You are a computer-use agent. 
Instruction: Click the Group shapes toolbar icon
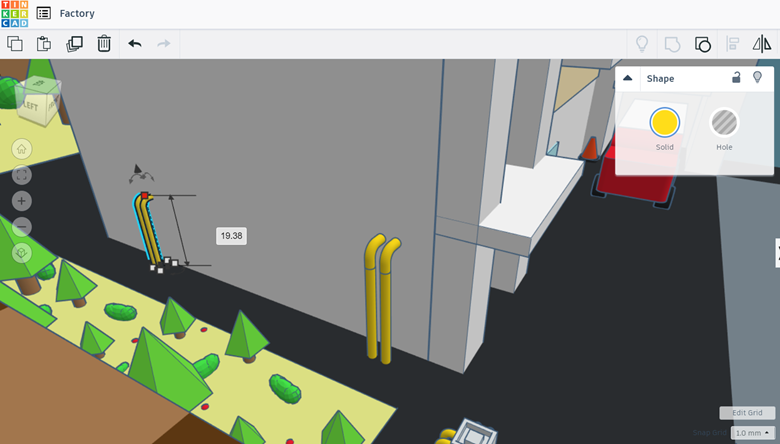coord(672,44)
